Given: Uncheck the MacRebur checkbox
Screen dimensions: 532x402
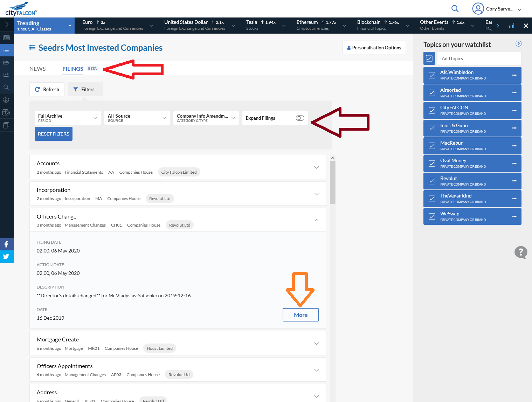Looking at the screenshot, I should [x=432, y=146].
